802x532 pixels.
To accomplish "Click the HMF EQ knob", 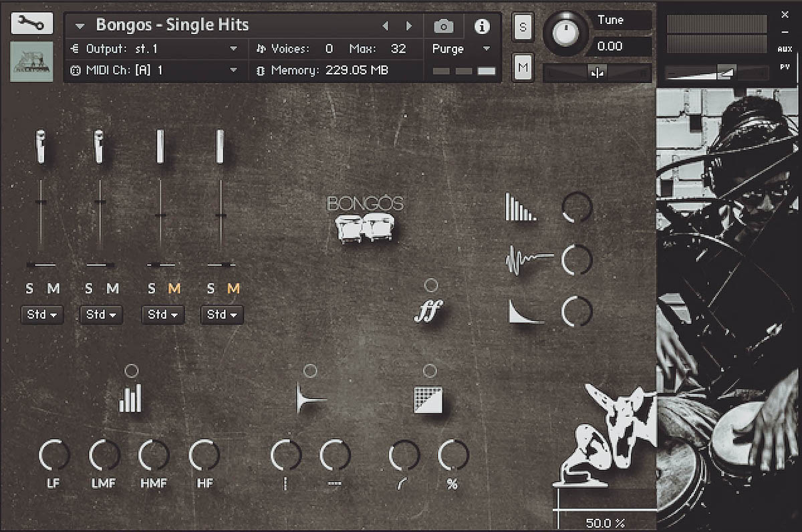I will pyautogui.click(x=154, y=456).
